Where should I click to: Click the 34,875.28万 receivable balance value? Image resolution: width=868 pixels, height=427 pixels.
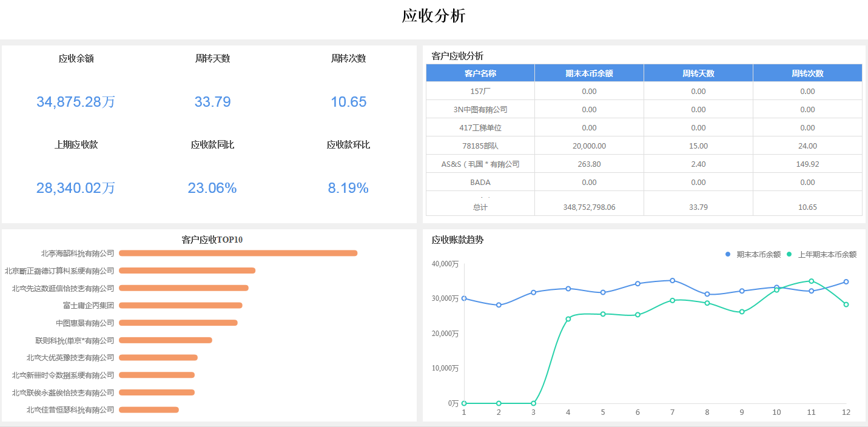[76, 102]
